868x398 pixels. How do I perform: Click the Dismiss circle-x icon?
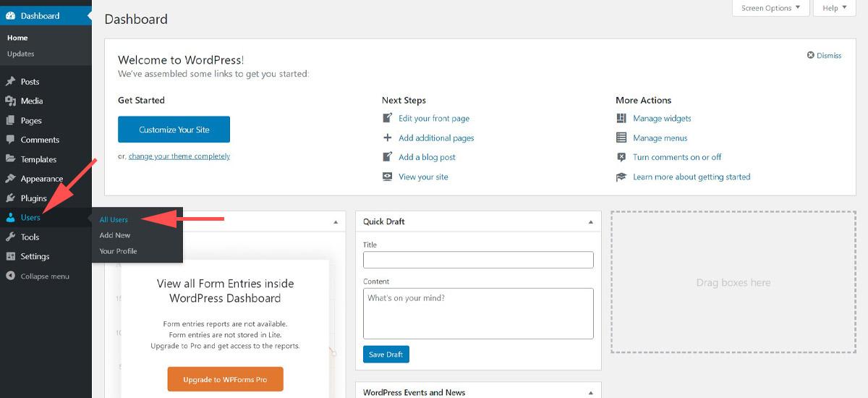pos(811,55)
